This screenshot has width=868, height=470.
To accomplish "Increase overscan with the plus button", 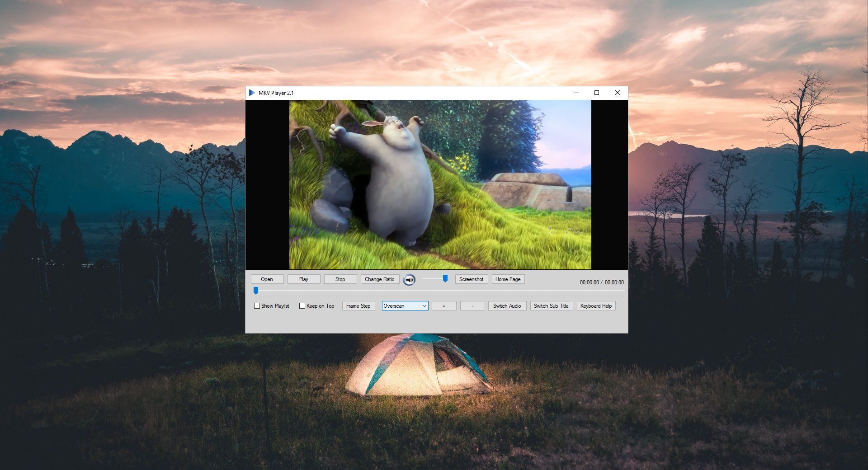I will click(443, 306).
